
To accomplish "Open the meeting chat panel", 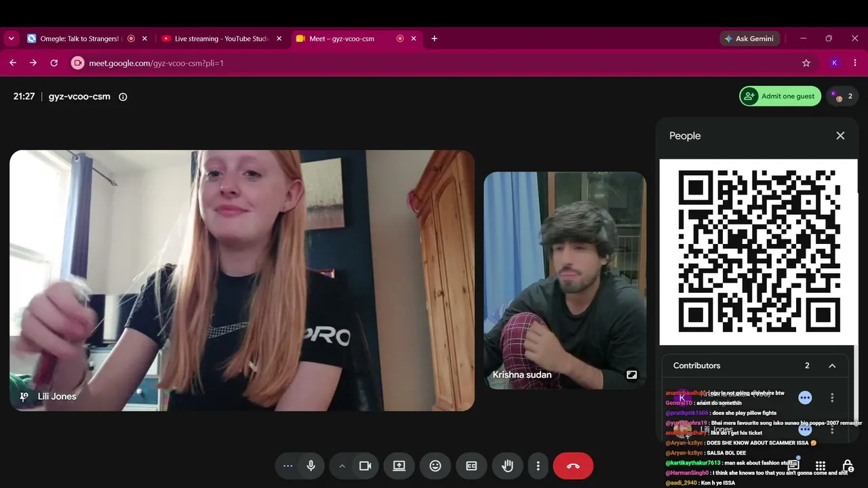I will pos(793,466).
